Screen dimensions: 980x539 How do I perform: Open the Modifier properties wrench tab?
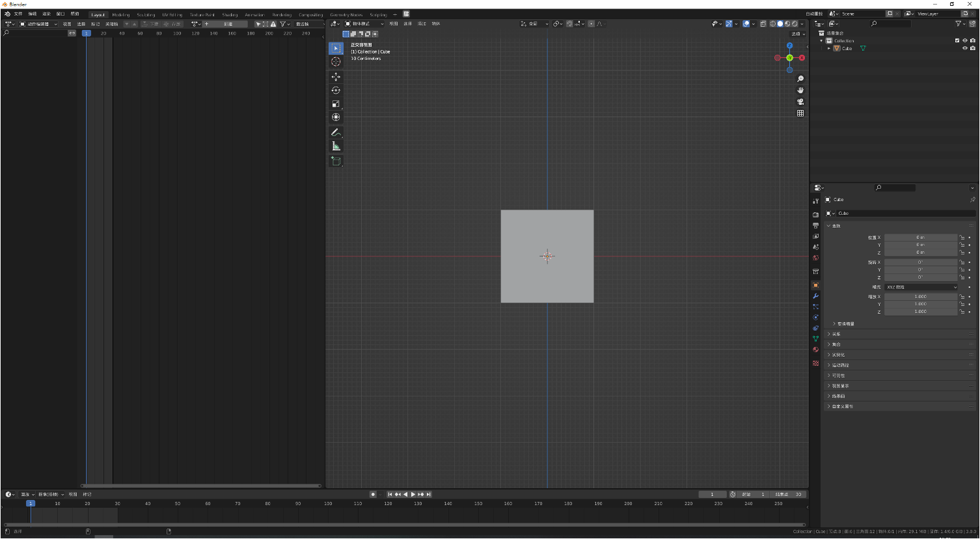pyautogui.click(x=815, y=296)
